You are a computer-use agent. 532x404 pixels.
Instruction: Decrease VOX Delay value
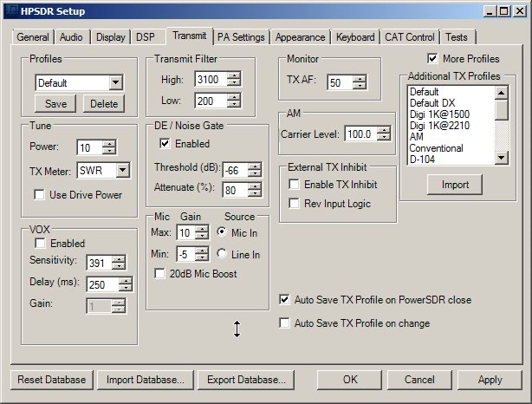[x=126, y=288]
